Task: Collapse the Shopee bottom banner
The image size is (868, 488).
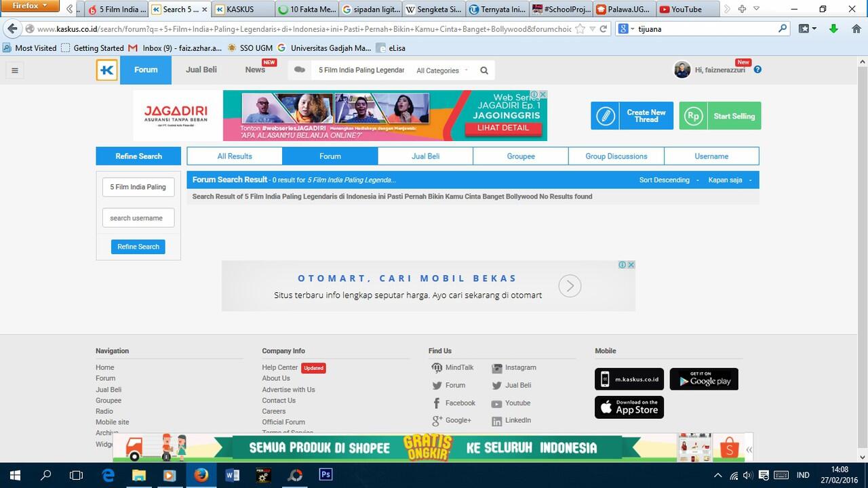Action: [749, 449]
